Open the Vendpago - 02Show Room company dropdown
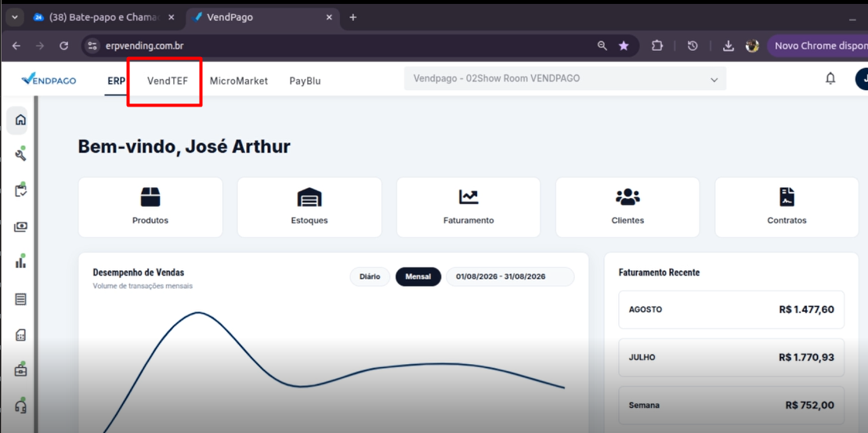 pos(565,78)
